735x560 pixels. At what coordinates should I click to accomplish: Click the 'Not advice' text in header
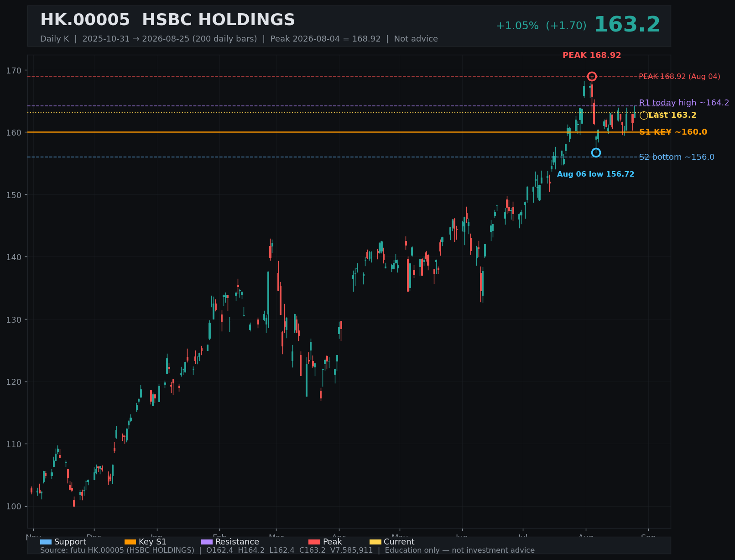coord(416,39)
